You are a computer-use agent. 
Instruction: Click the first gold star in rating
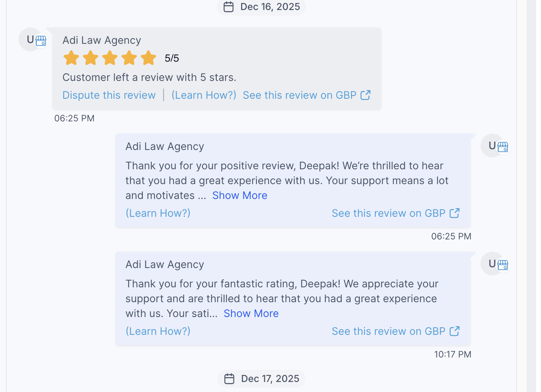[x=71, y=58]
